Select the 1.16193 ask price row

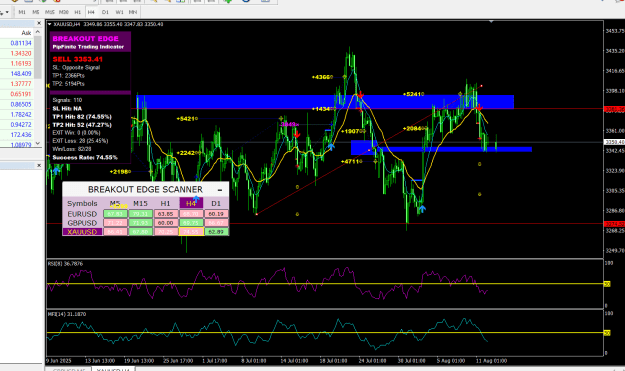tap(21, 63)
